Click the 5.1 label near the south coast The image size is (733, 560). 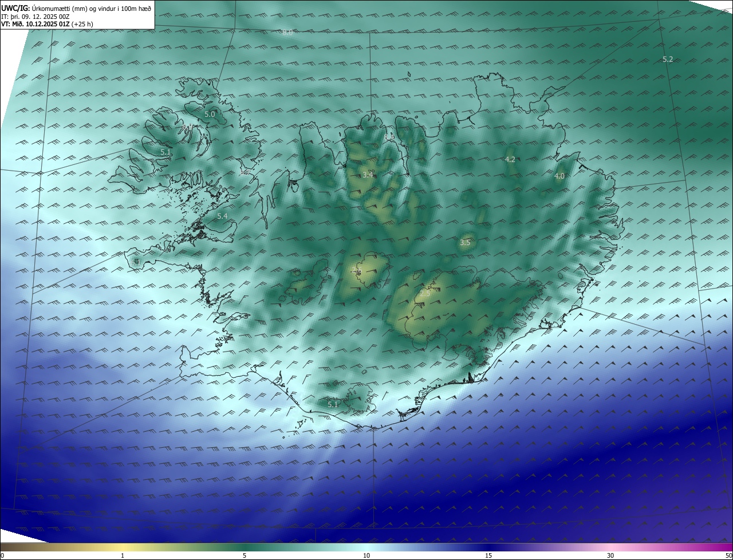333,404
